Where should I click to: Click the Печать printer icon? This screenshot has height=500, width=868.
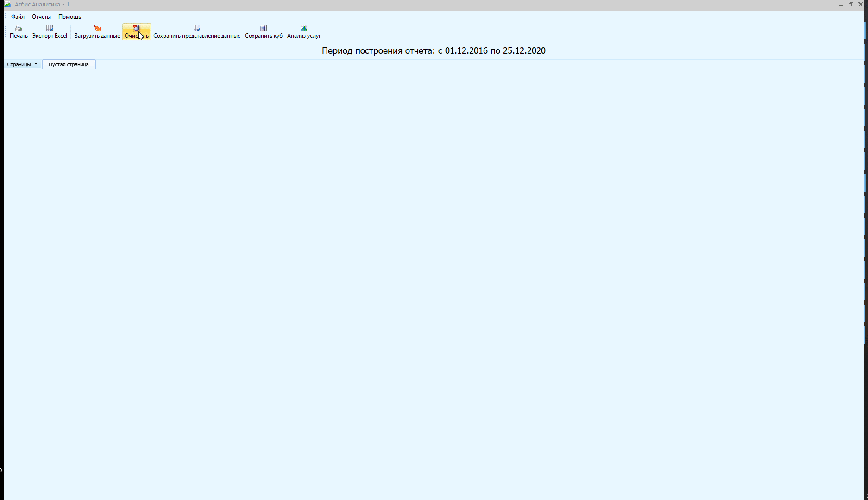coord(19,28)
